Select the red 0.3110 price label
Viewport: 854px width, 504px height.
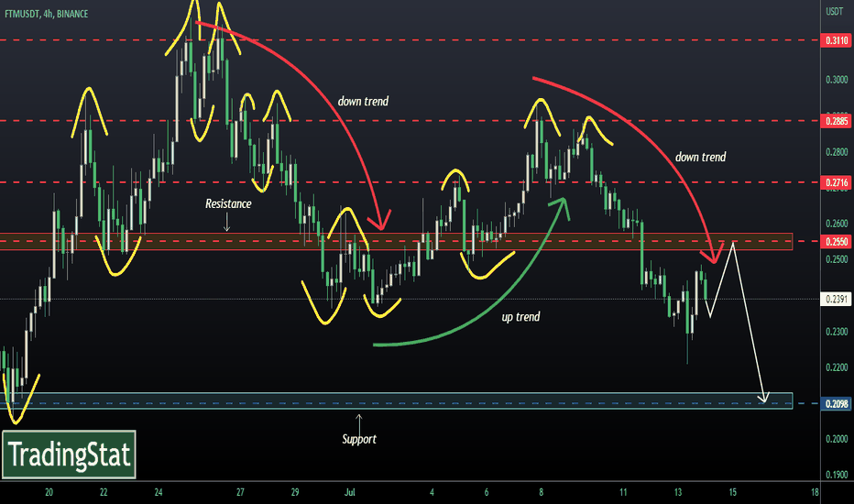tap(837, 40)
